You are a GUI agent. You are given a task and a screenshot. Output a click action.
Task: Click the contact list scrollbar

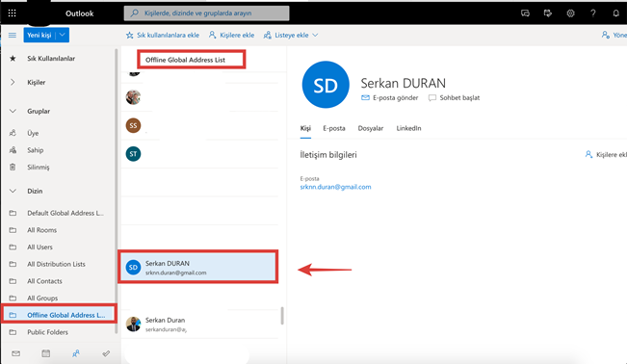pyautogui.click(x=282, y=316)
